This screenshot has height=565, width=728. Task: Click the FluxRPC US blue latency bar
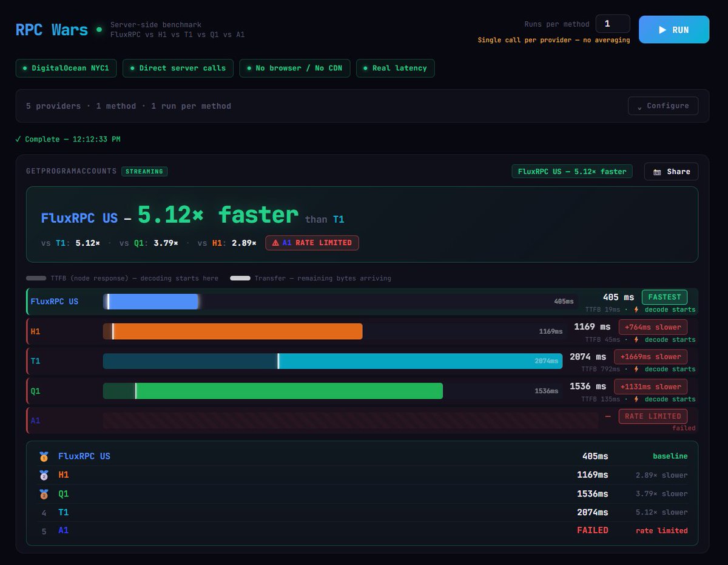point(151,302)
